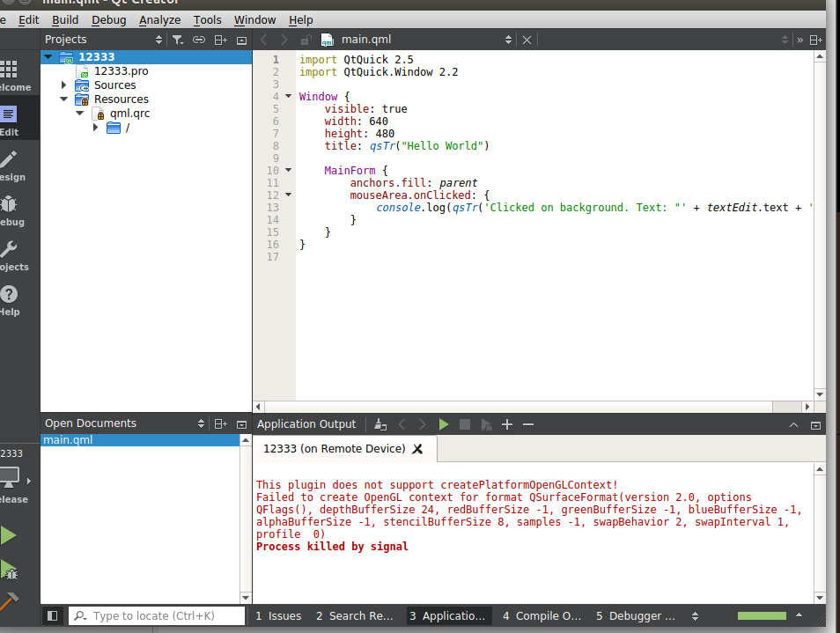Show the Compile Output pane

(542, 616)
